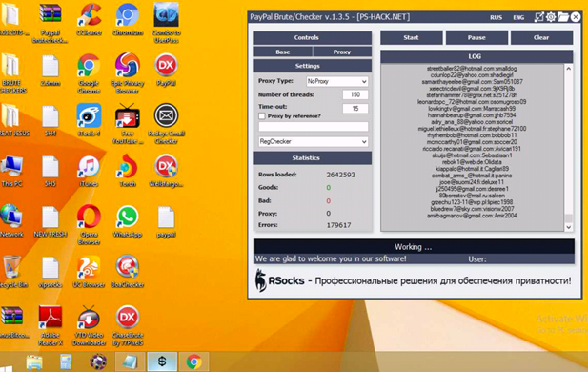Open the RegChecker mode dropdown
The image size is (588, 372).
click(x=314, y=141)
